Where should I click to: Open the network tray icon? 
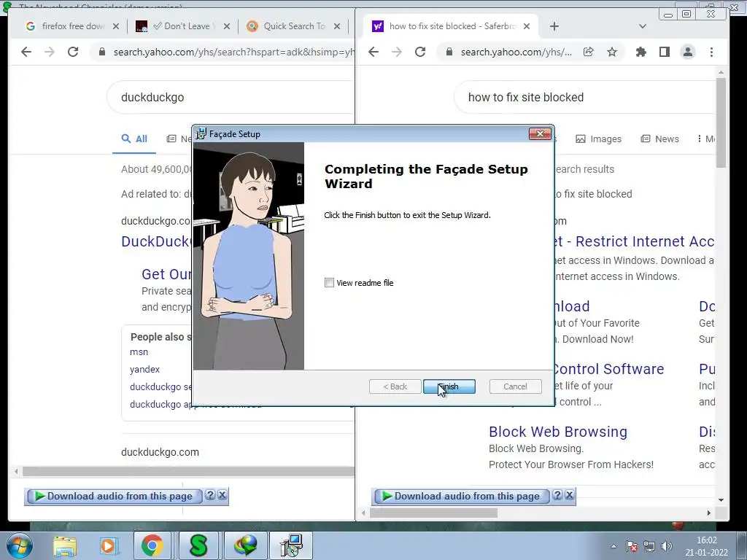tap(649, 547)
